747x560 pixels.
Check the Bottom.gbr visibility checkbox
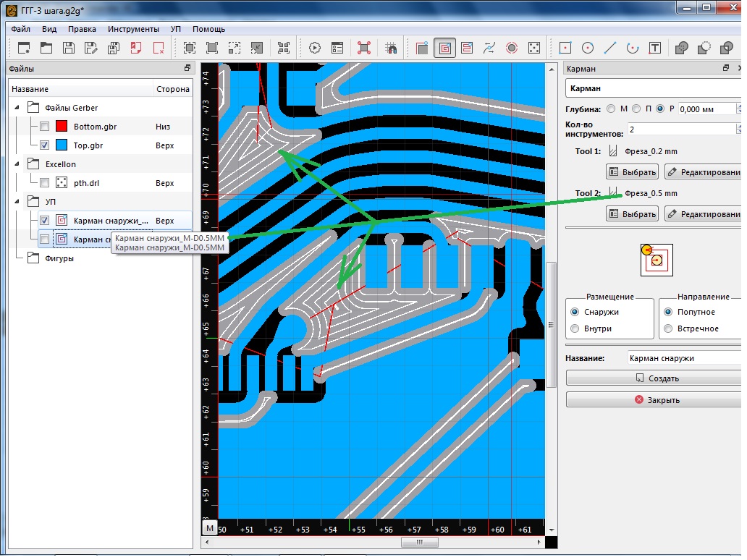click(x=45, y=127)
